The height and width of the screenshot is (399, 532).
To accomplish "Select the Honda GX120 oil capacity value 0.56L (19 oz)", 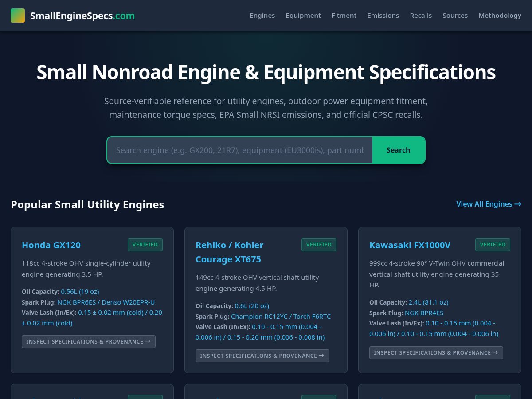I will (x=80, y=292).
